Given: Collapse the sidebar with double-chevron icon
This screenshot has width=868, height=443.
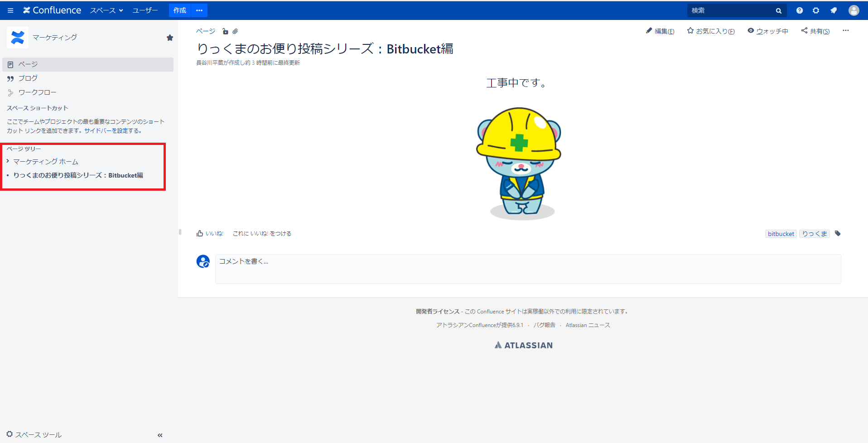Looking at the screenshot, I should [160, 435].
